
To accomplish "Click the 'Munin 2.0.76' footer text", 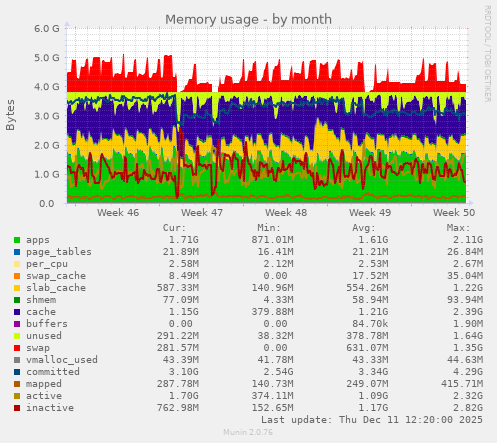I will pos(248,432).
